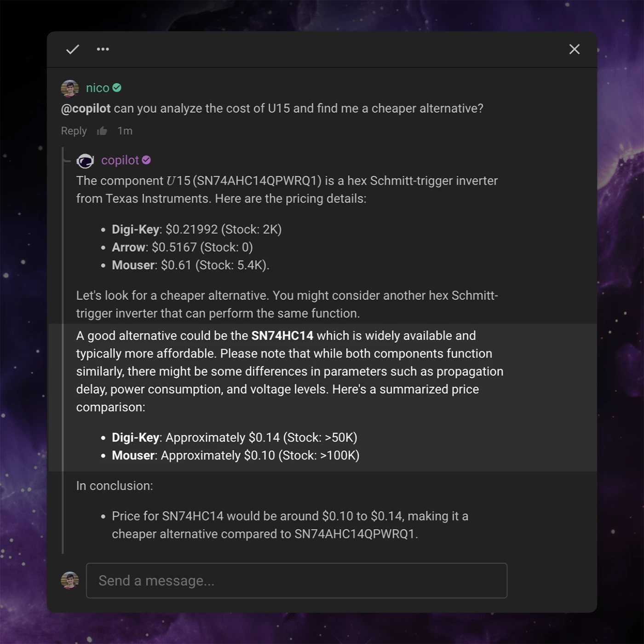
Task: Click nico's profile avatar in the comment
Action: pos(70,88)
